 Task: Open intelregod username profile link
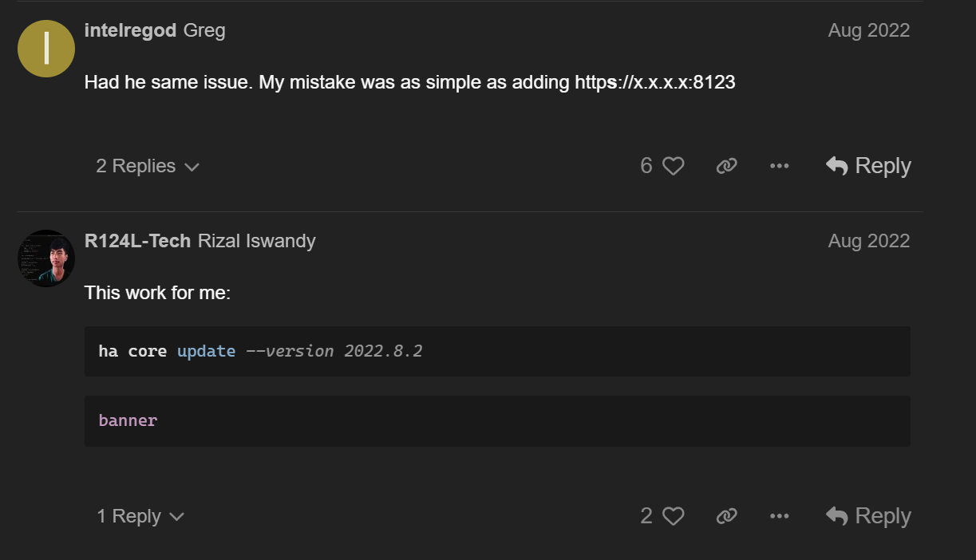130,30
